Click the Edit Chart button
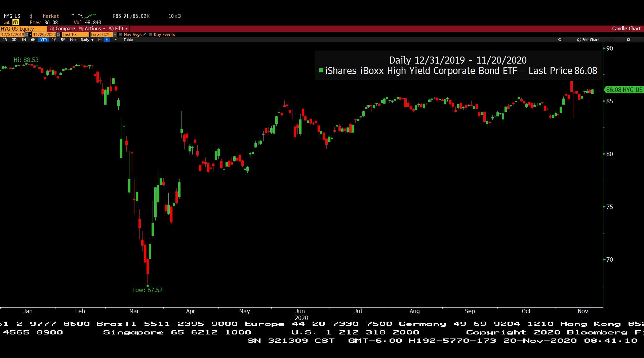Screen dimensions: 644x358 pos(588,40)
